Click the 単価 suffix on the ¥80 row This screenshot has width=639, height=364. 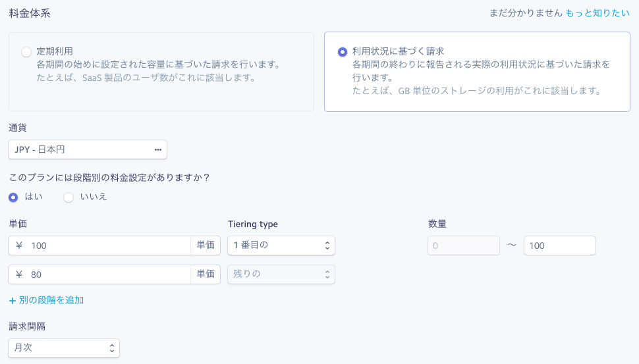click(x=206, y=274)
